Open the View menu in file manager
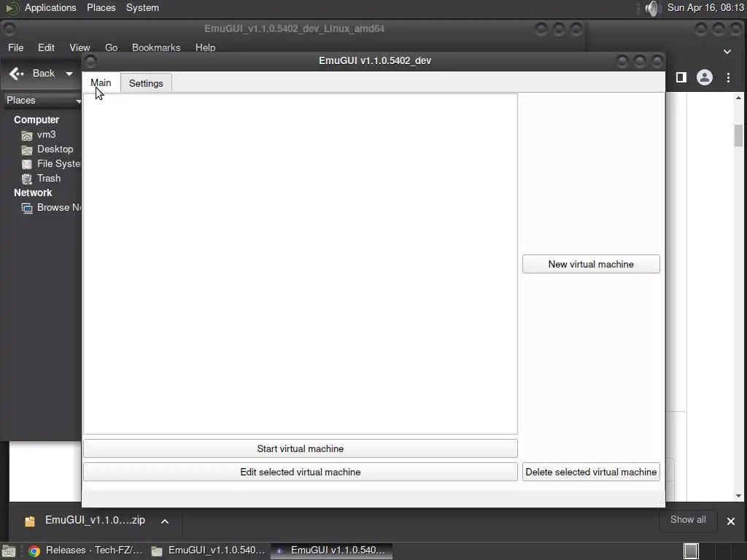 pyautogui.click(x=80, y=47)
